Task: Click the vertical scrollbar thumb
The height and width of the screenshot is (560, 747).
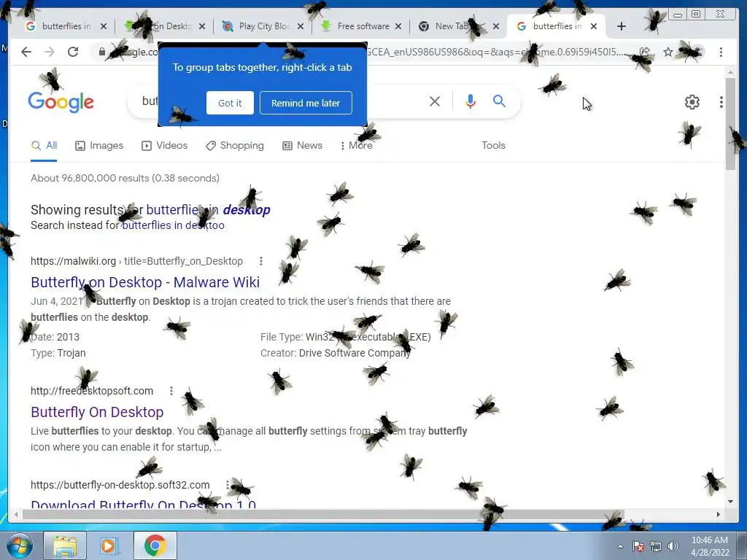Action: pyautogui.click(x=730, y=124)
